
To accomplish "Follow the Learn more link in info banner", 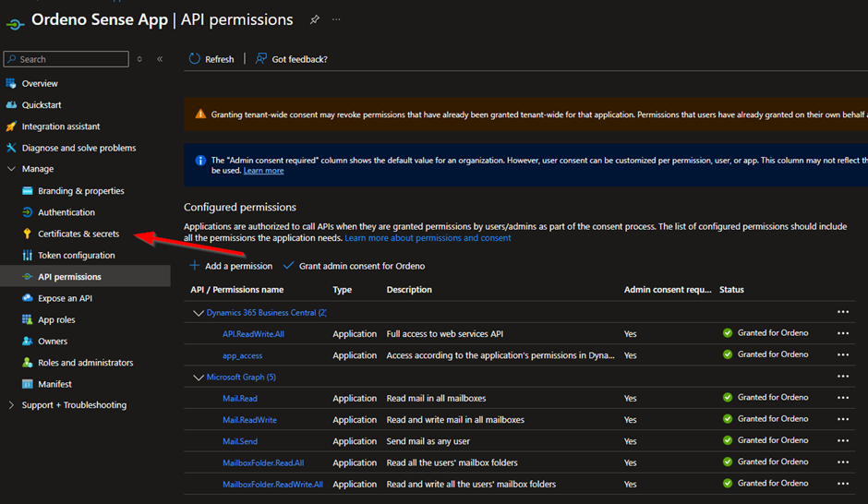I will point(263,171).
